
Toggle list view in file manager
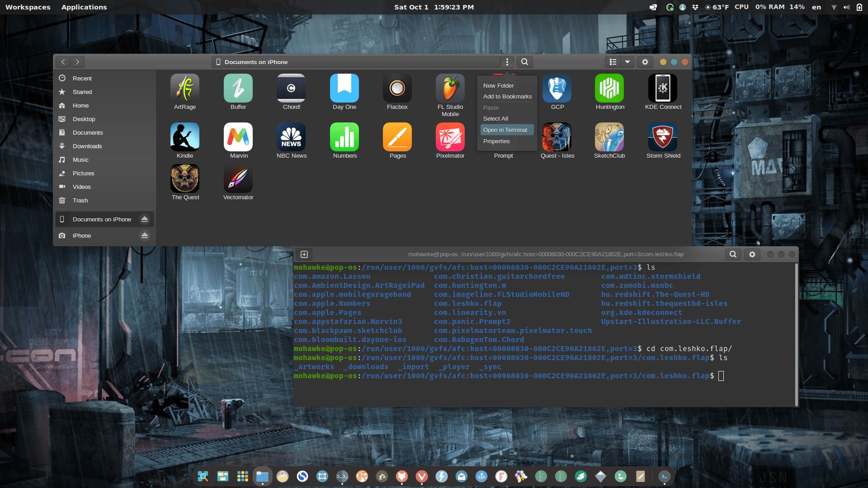[x=613, y=62]
